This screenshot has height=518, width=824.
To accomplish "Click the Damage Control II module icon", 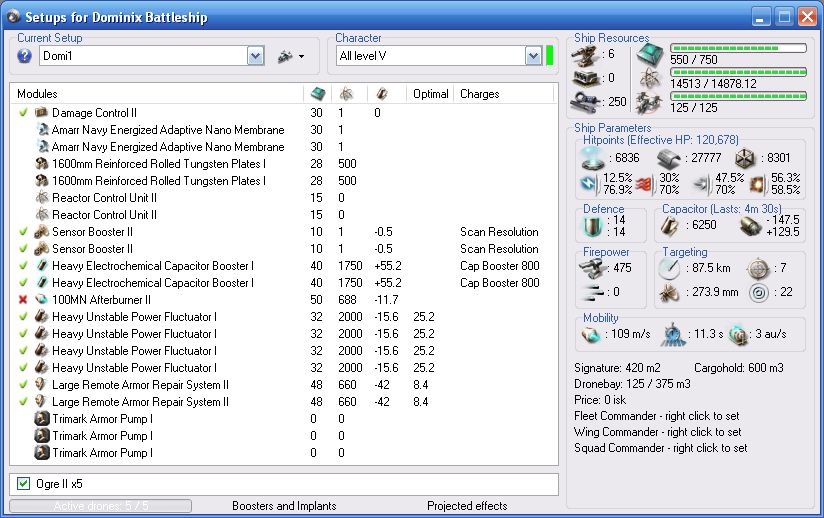I will [41, 112].
